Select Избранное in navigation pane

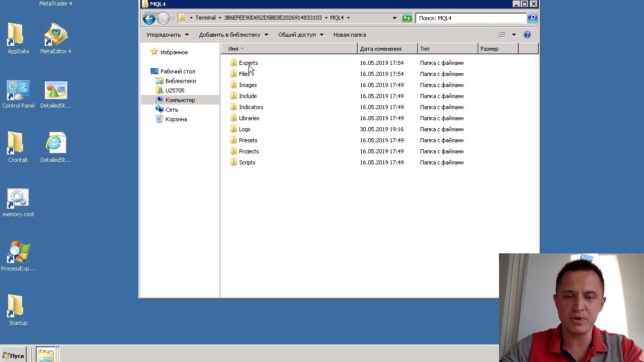(x=174, y=52)
